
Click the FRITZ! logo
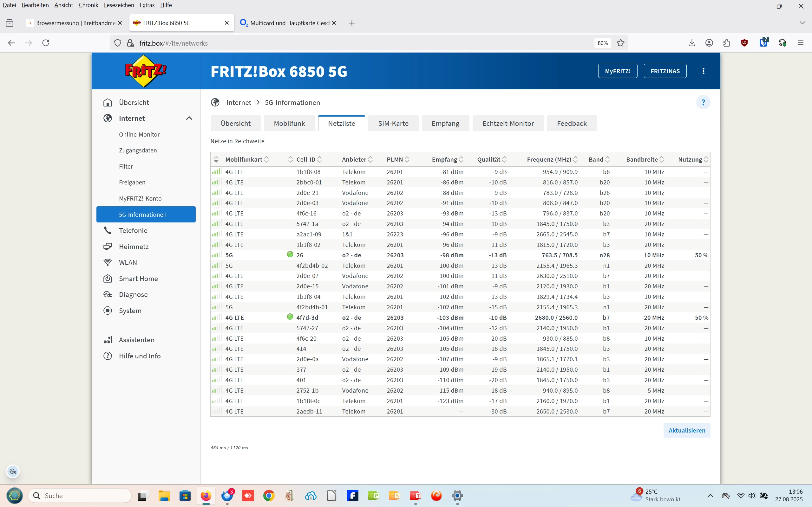tap(146, 71)
